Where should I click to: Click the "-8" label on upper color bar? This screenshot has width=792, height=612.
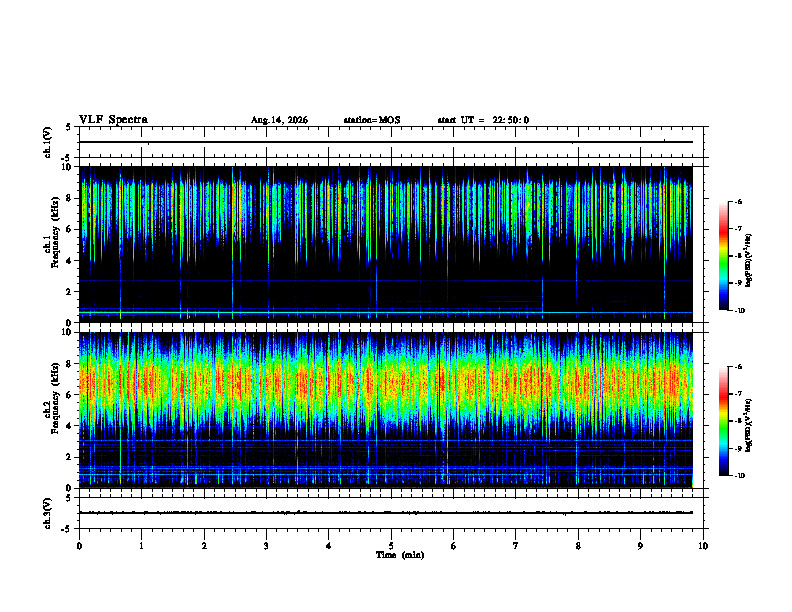pos(738,256)
